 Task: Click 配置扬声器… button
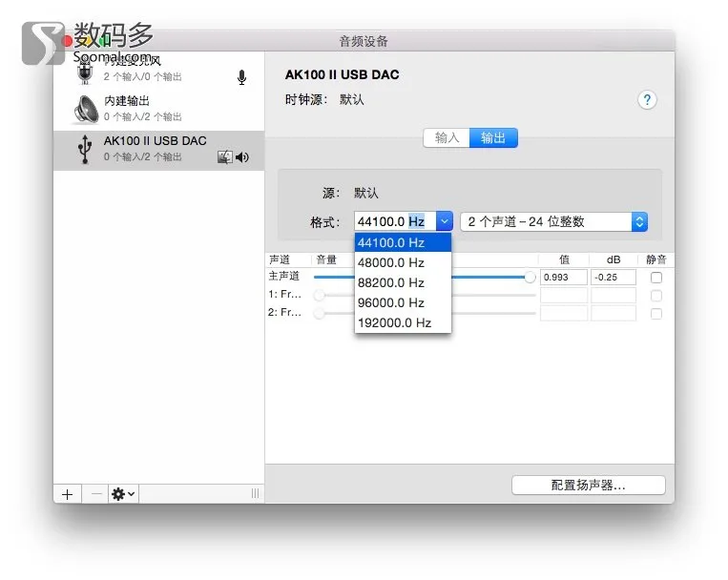[x=589, y=486]
